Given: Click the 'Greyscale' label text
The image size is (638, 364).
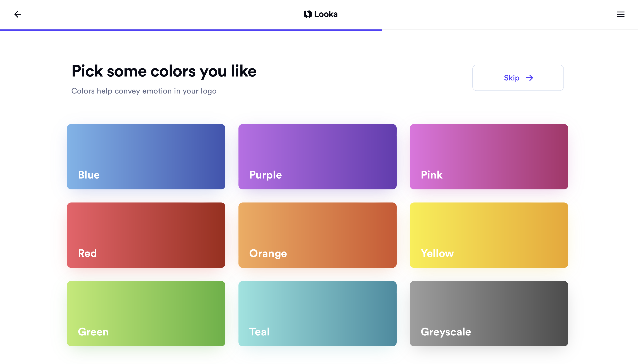Looking at the screenshot, I should point(446,332).
